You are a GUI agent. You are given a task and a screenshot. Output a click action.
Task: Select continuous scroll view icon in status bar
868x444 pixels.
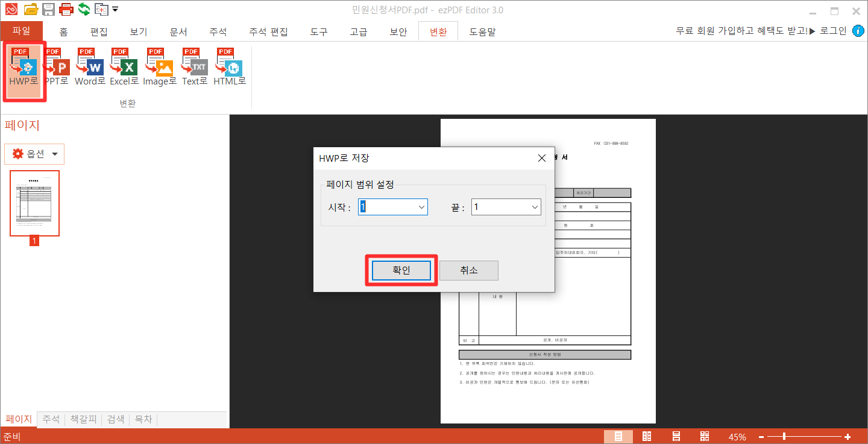pyautogui.click(x=676, y=437)
